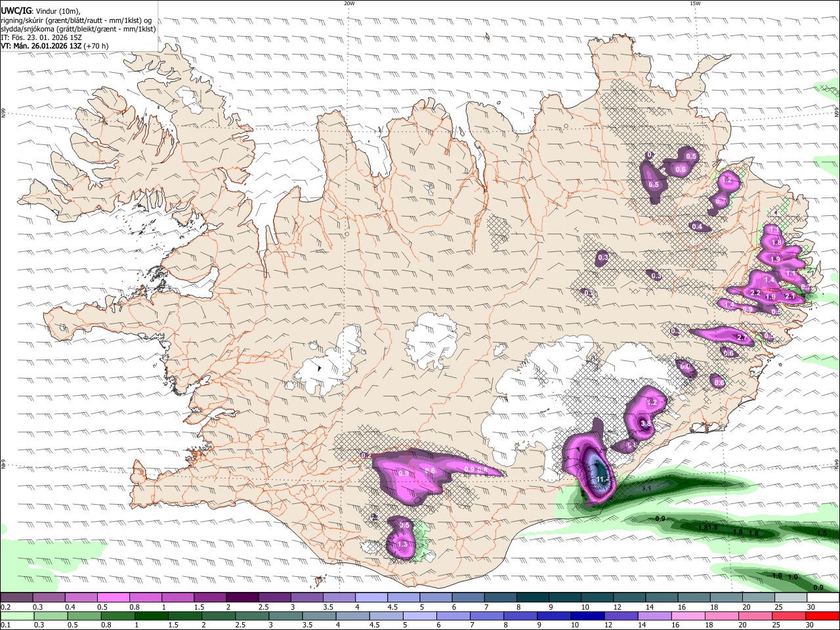Select the deep blue 10 swatch in lower legend row
This screenshot has height=630, width=840.
(586, 616)
